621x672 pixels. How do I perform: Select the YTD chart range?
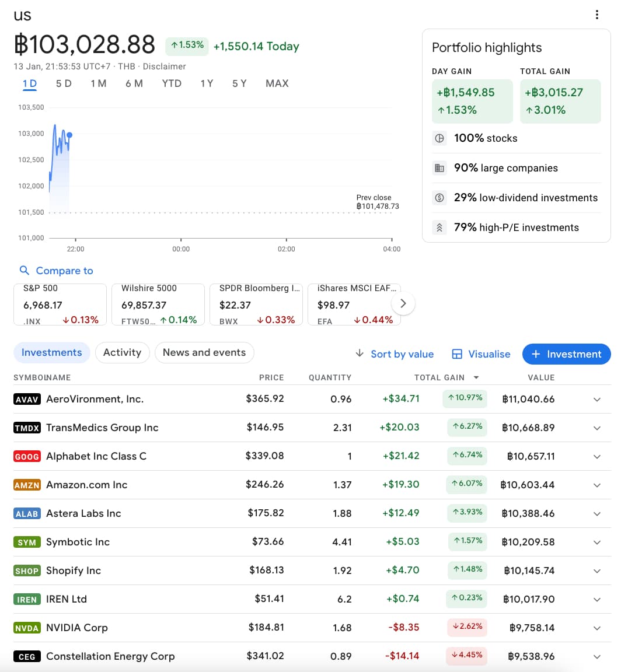click(172, 83)
